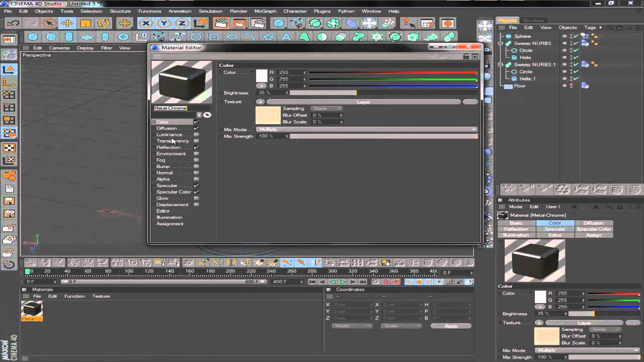The width and height of the screenshot is (644, 362).
Task: Select Metal-Chrome material thumbnail in Materials
Action: (32, 309)
